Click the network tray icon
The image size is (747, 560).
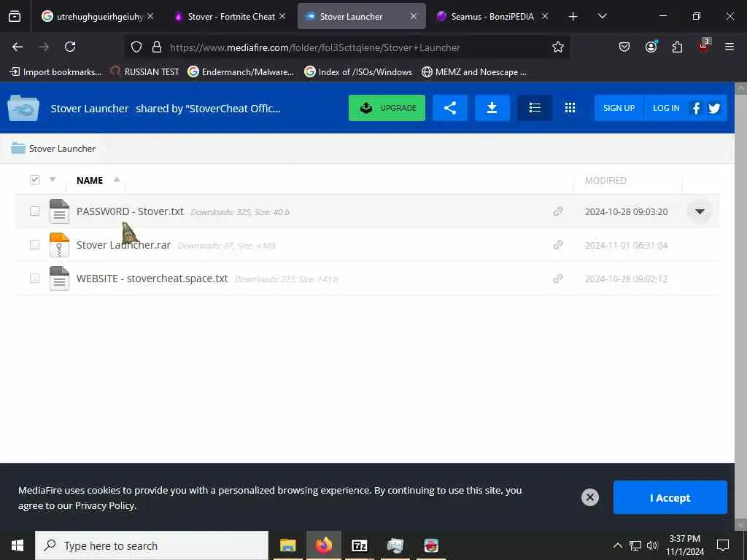coord(635,545)
